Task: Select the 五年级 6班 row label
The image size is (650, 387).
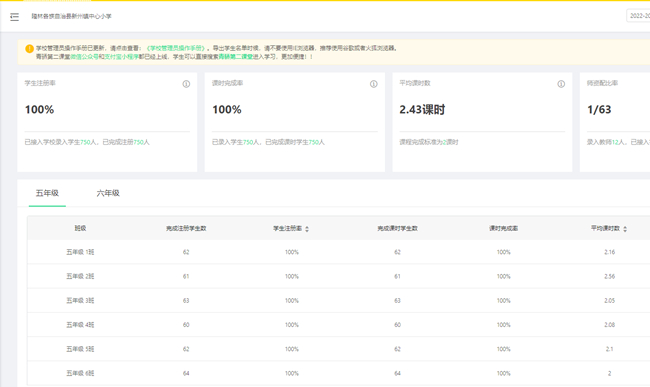Action: coord(80,373)
